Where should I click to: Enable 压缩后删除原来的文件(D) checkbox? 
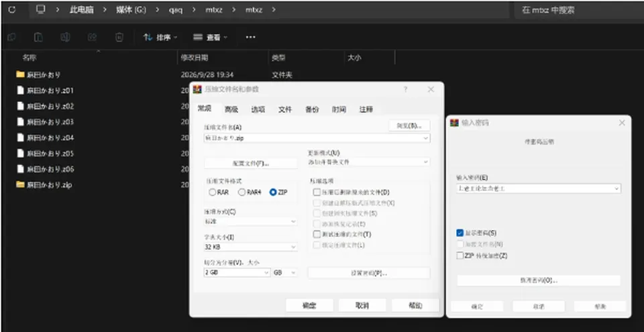[x=317, y=192]
